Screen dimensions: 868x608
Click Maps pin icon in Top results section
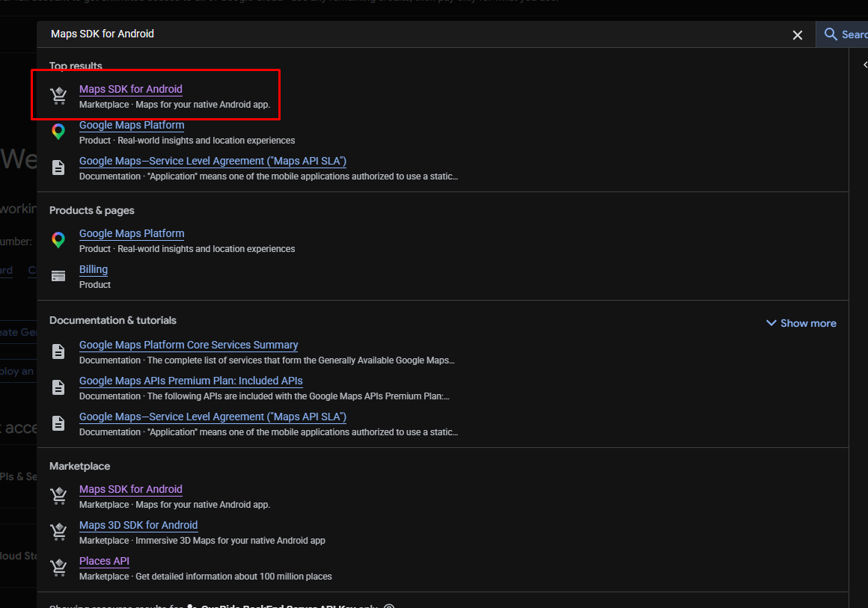pyautogui.click(x=58, y=132)
